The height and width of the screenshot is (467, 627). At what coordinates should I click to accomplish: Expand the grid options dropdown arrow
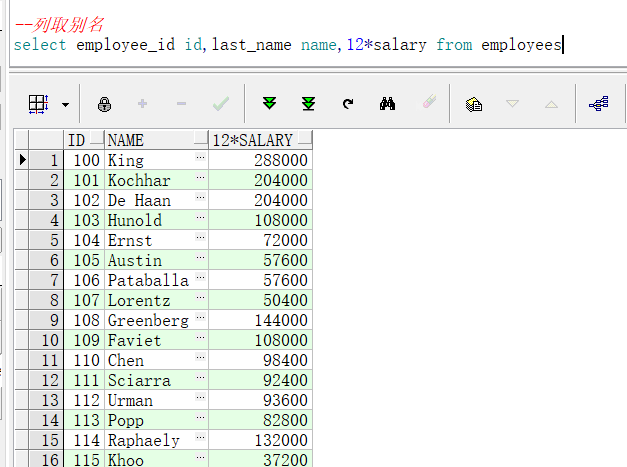pyautogui.click(x=66, y=105)
